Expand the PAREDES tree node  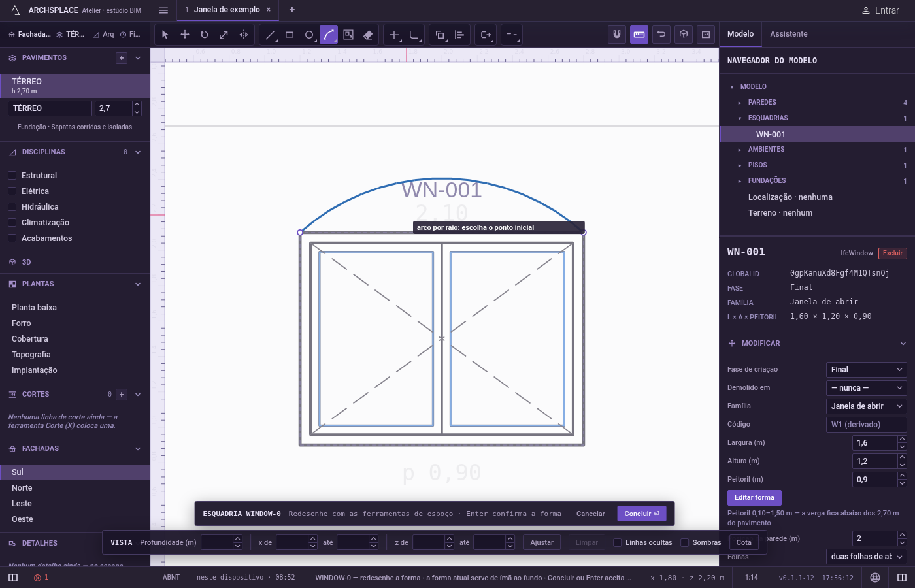(x=740, y=103)
